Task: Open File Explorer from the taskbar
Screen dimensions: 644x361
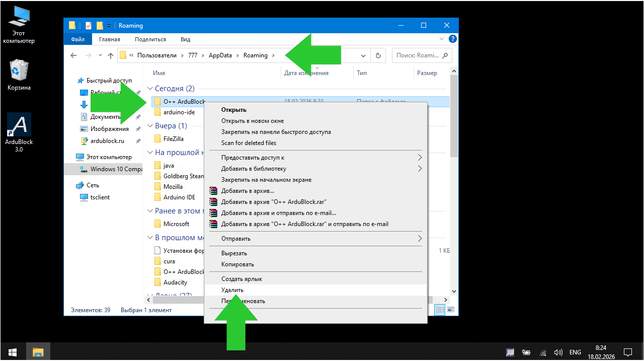Action: (x=38, y=352)
